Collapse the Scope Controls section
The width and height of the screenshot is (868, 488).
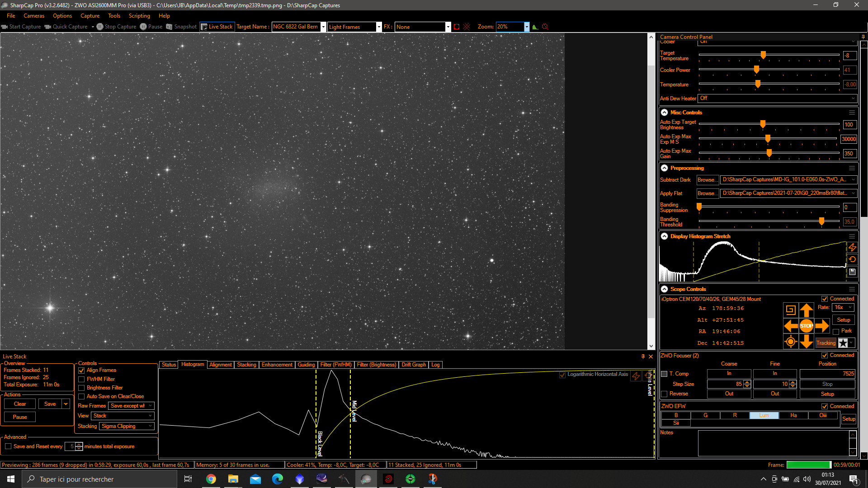click(664, 289)
